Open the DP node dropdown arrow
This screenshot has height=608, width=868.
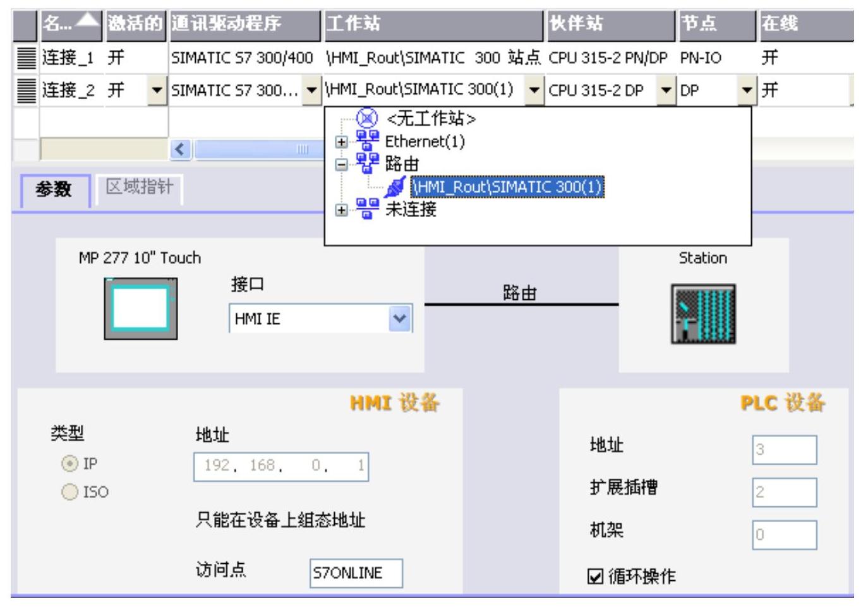coord(747,90)
